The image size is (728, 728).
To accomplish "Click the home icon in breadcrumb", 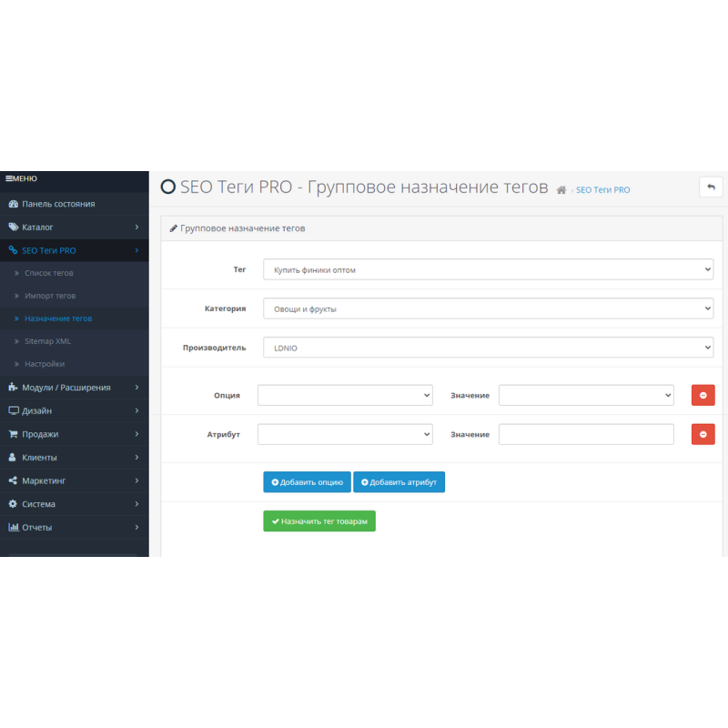I will click(x=561, y=190).
